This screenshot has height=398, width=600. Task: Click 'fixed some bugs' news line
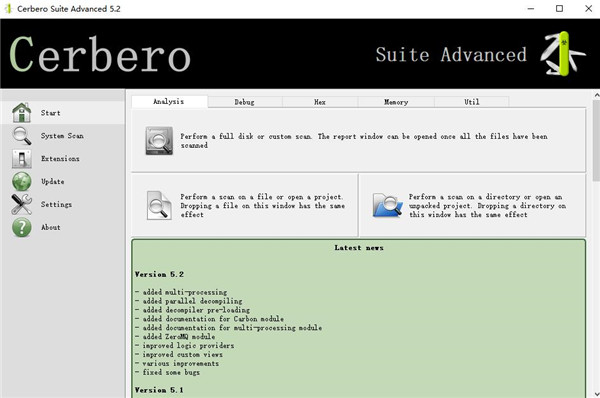[x=167, y=372]
